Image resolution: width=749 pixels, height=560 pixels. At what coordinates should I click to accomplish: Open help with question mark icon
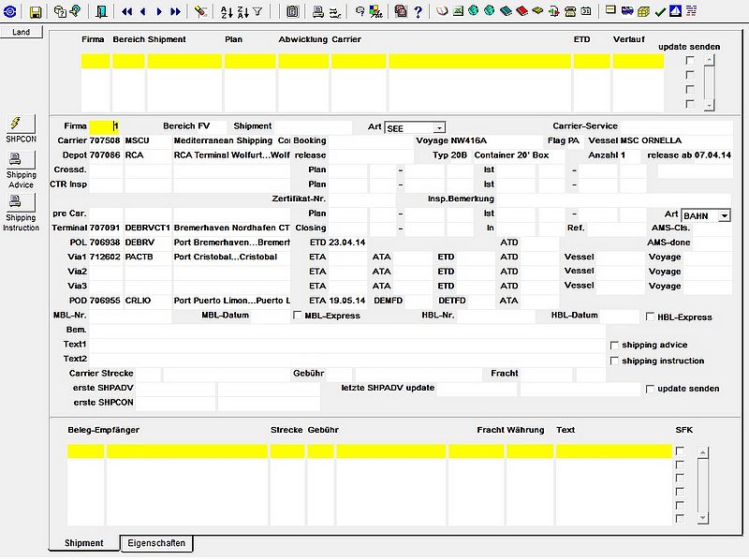419,11
